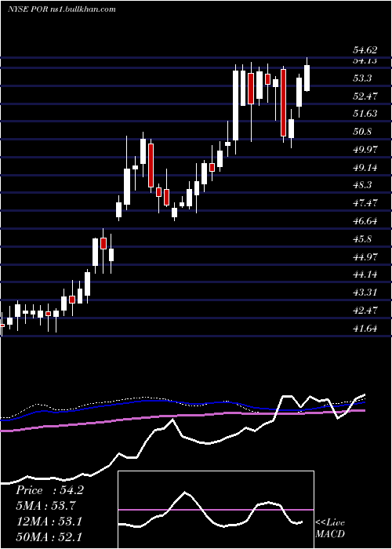Image resolution: width=392 pixels, height=549 pixels.
Task: Select the 45.8 price axis label
Action: (362, 238)
